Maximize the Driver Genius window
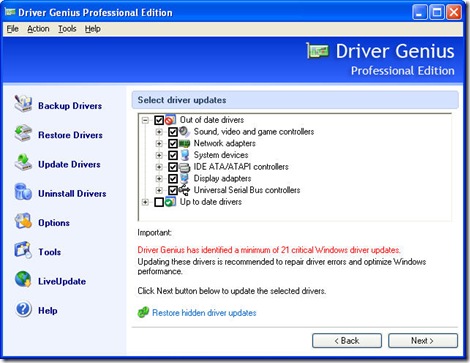 click(437, 13)
